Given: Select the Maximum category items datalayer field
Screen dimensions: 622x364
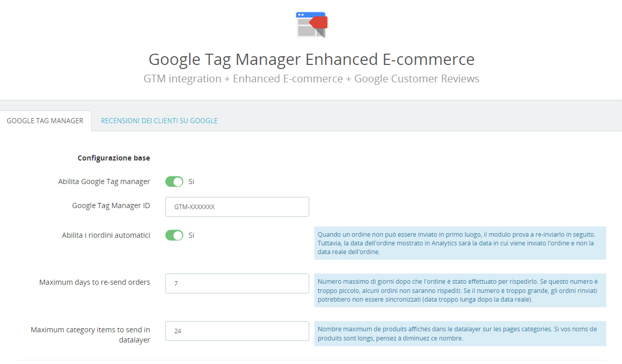Looking at the screenshot, I should 237,331.
